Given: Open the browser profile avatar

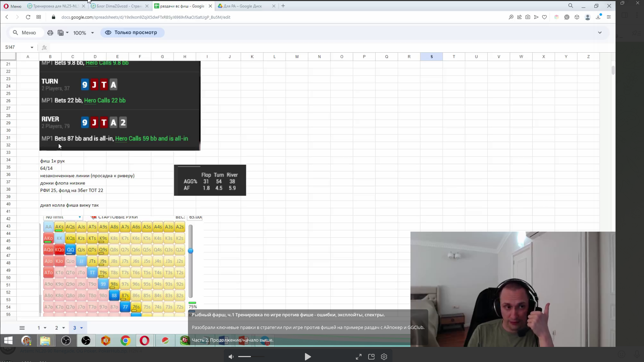Looking at the screenshot, I should coord(587,17).
